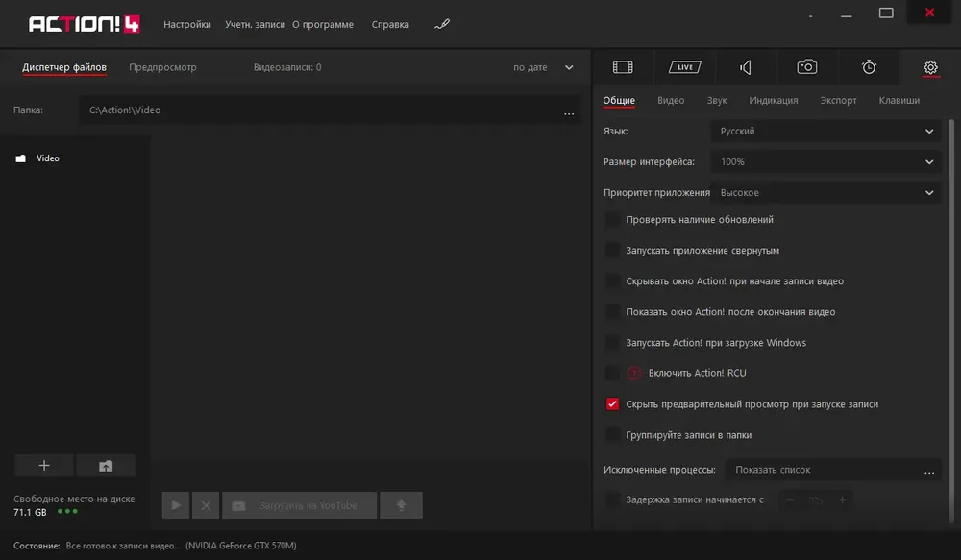The width and height of the screenshot is (961, 560).
Task: Open the benchmark stopwatch mode
Action: coord(869,67)
